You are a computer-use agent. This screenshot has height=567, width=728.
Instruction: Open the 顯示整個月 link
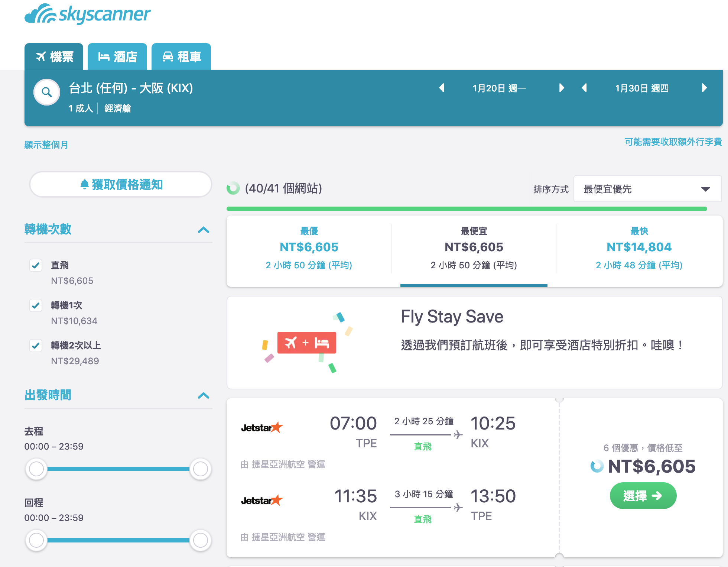point(46,145)
